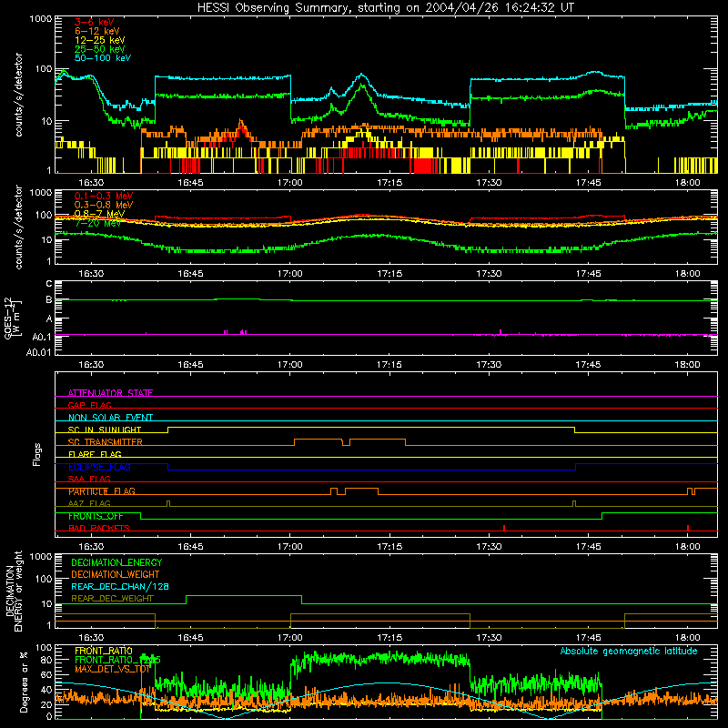Screen dimensions: 728x728
Task: Click the 17:45 tick label under Flags panel
Action: click(588, 547)
